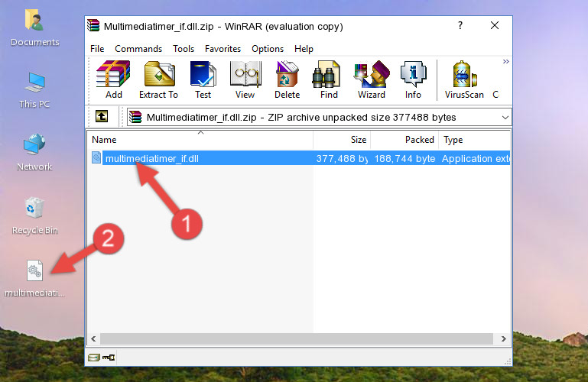The width and height of the screenshot is (588, 382).
Task: Run the Test archive tool
Action: pyautogui.click(x=203, y=79)
